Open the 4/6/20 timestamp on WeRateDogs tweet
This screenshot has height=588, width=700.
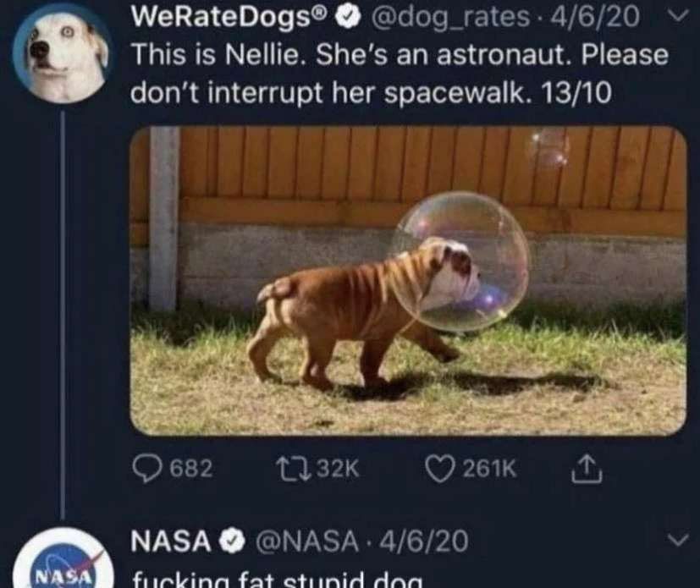click(595, 17)
